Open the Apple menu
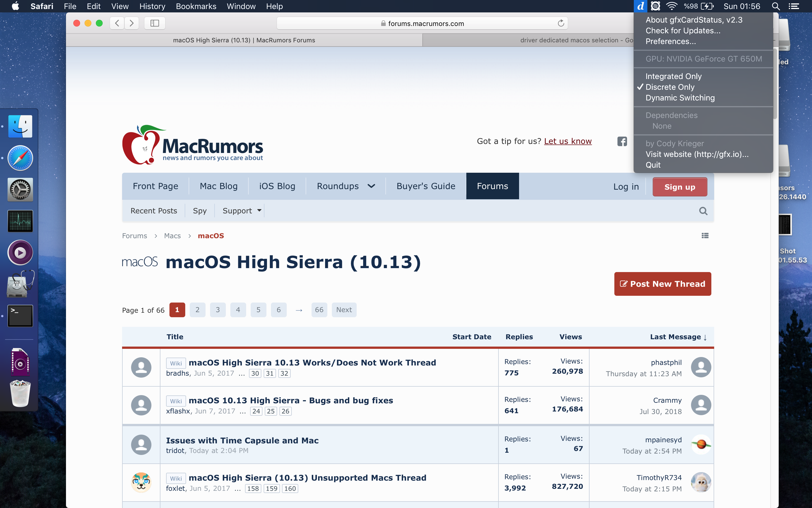Viewport: 812px width, 508px height. 16,6
